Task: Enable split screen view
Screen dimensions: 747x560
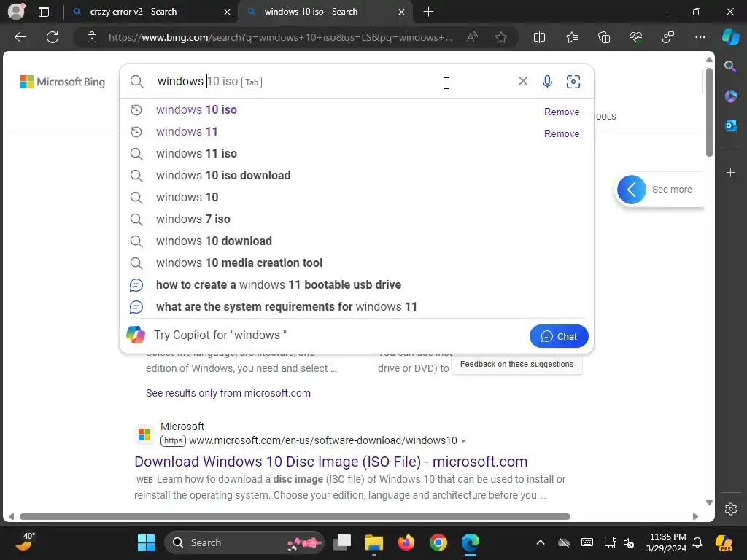Action: pos(539,37)
